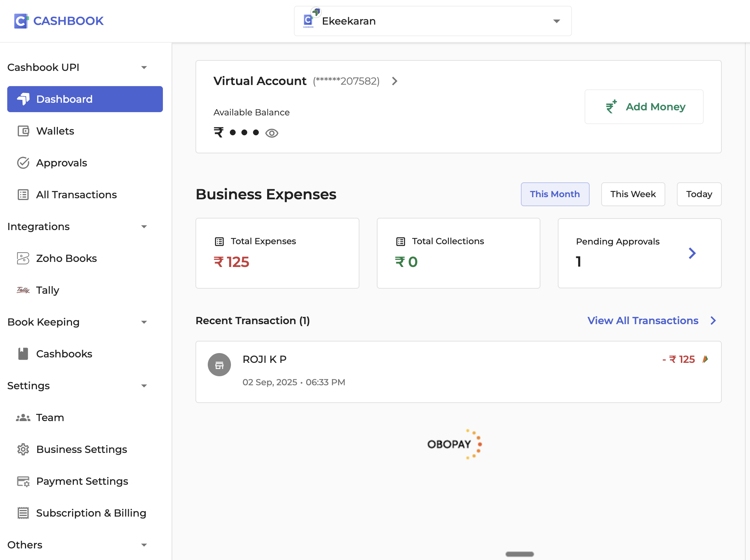Image resolution: width=750 pixels, height=560 pixels.
Task: Collapse the Cashbook UPI section
Action: [x=144, y=68]
